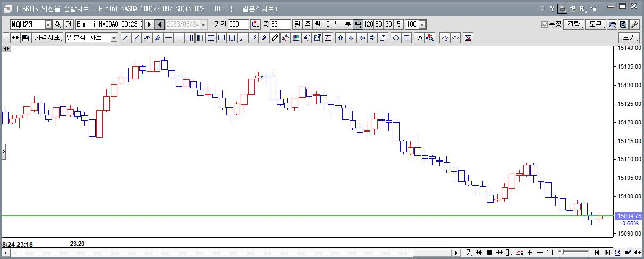Viewport: 644px width, 259px height.
Task: Adjust the zoom slider at bottom
Action: coord(565,253)
